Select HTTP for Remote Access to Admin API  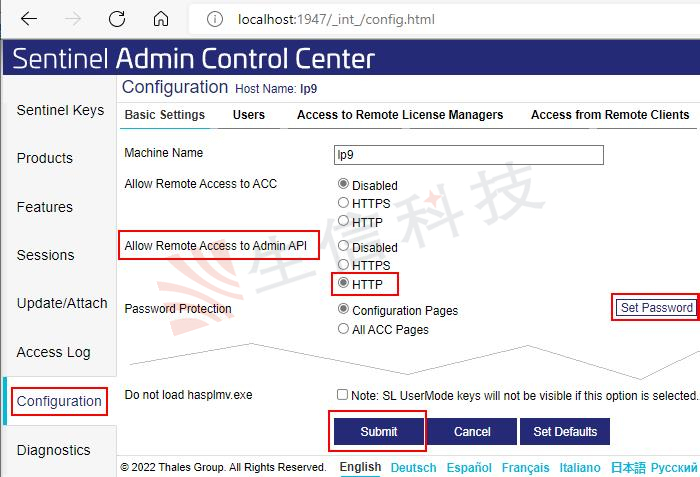click(343, 283)
